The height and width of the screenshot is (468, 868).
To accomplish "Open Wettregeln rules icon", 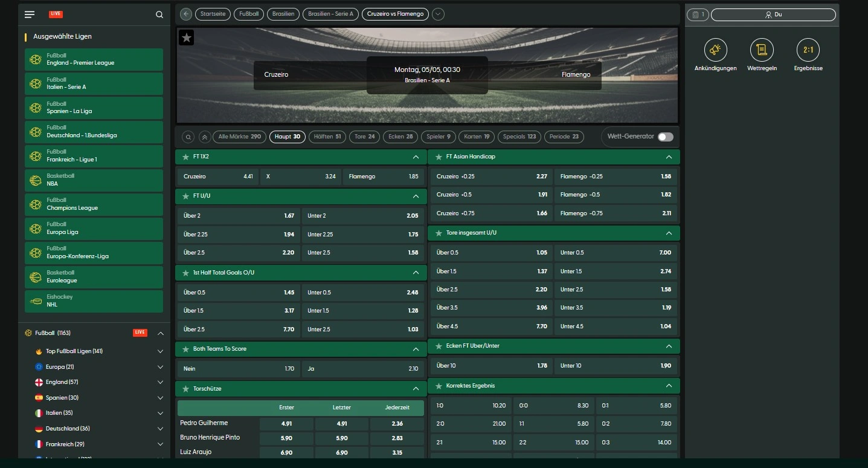I will [762, 50].
